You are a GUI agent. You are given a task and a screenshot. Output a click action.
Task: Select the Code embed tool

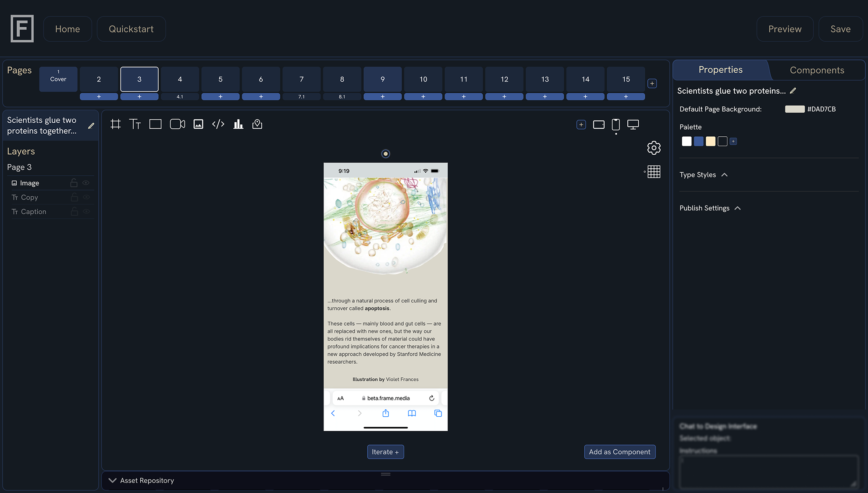click(x=218, y=124)
